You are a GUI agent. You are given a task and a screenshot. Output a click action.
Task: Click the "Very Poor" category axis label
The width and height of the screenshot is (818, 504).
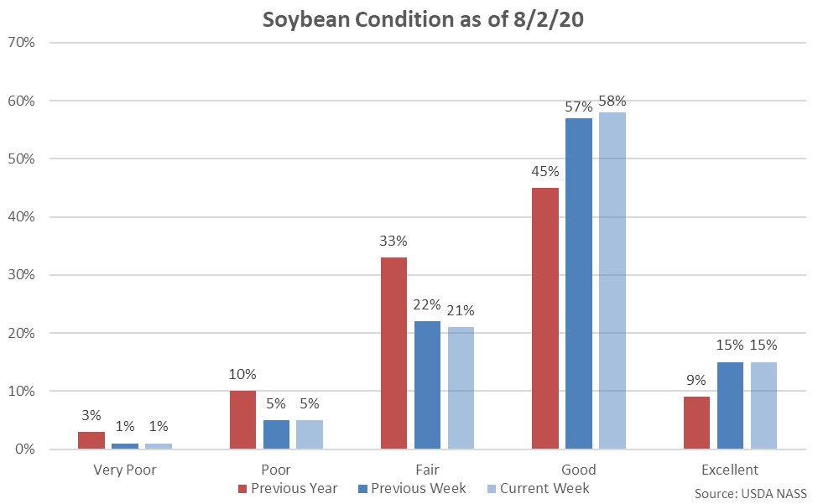pyautogui.click(x=124, y=469)
